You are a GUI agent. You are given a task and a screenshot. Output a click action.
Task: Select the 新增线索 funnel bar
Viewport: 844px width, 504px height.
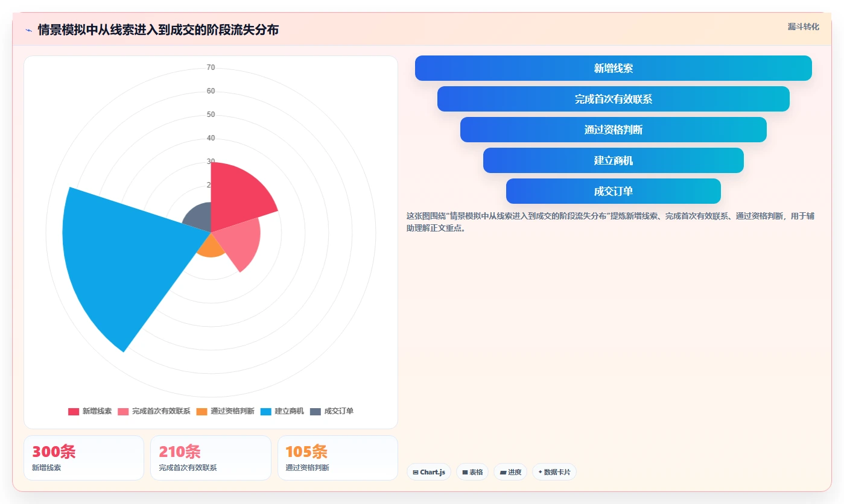(613, 68)
